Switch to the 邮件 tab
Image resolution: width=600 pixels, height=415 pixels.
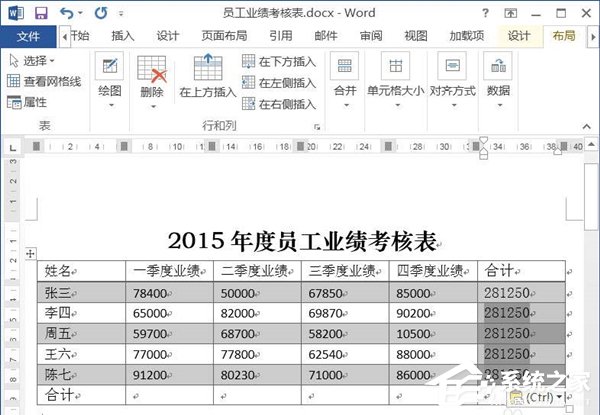point(326,36)
